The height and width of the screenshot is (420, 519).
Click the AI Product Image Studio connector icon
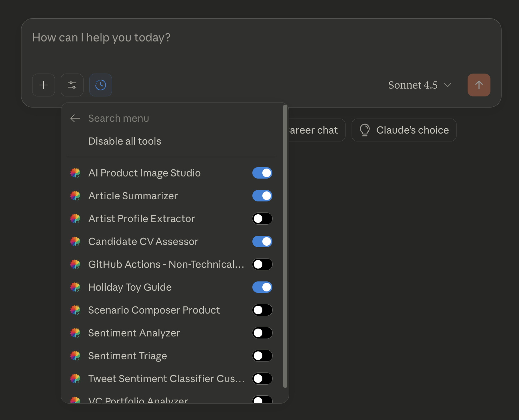(x=75, y=173)
